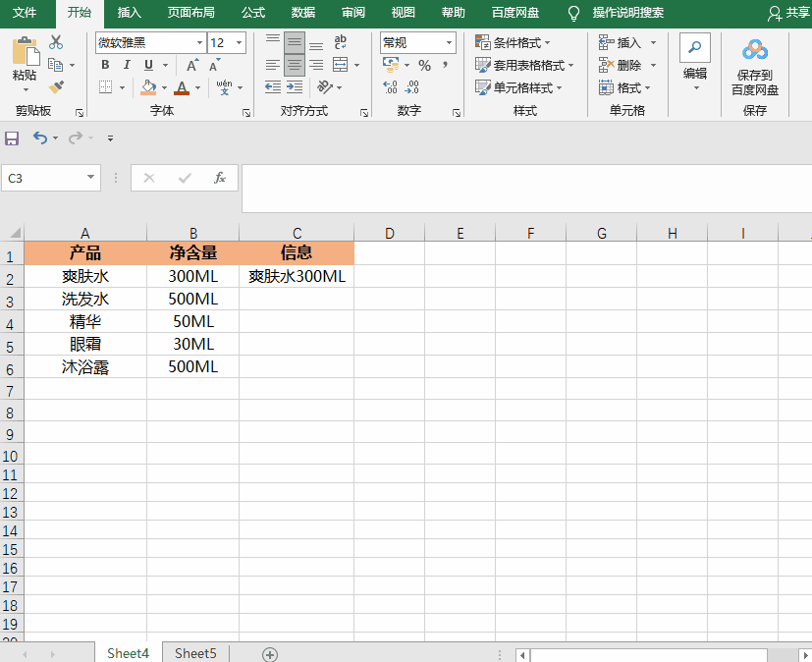Expand the Paste options arrow
Screen dimensions: 812x662
26,90
